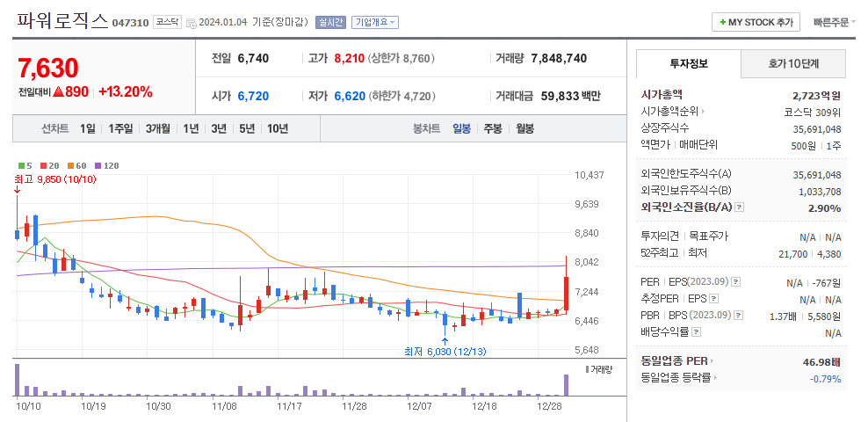Click the final red candlestick on the chart

pos(567,295)
